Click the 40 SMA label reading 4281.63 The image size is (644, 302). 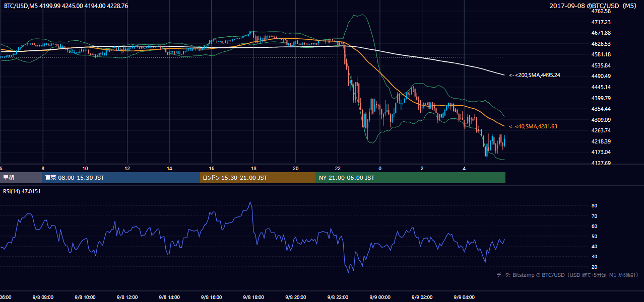[x=533, y=126]
